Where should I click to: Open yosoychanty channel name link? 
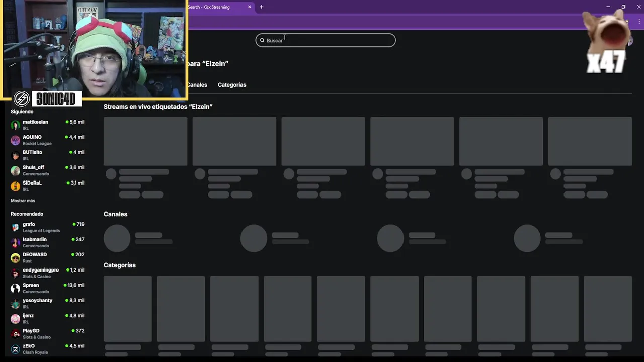tap(37, 300)
